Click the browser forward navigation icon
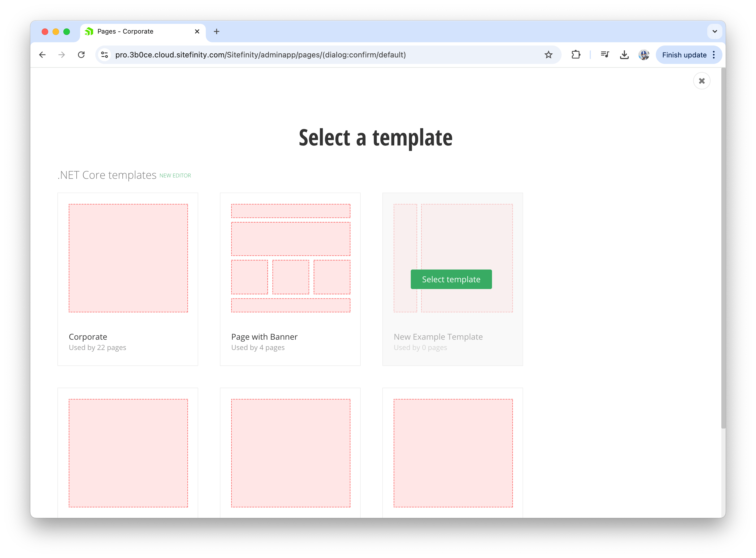756x558 pixels. tap(60, 55)
